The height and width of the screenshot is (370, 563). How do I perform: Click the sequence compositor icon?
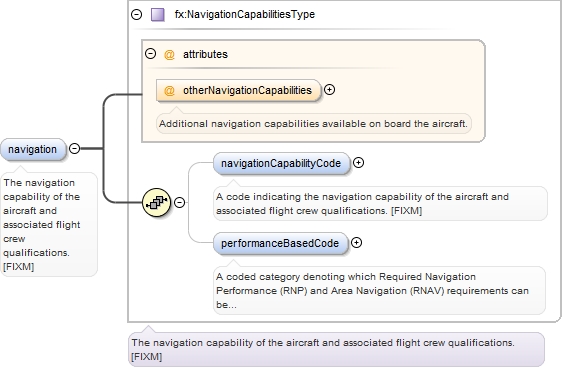coord(157,202)
